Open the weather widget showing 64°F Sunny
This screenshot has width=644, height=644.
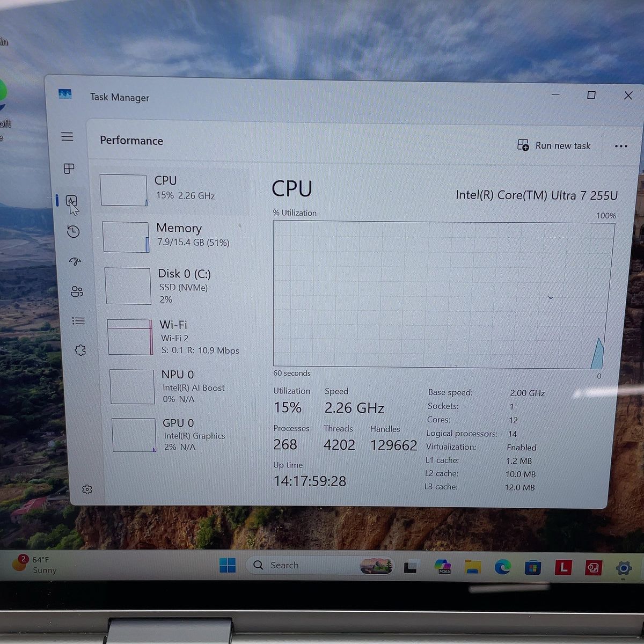[x=34, y=565]
